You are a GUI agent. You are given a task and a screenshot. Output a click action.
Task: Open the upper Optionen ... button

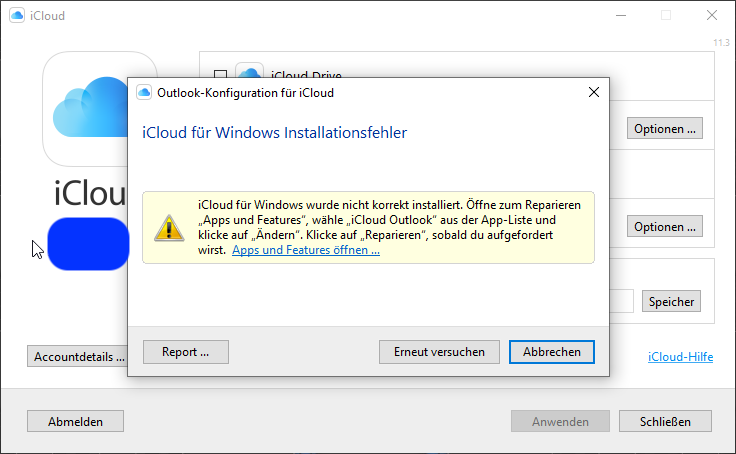click(x=665, y=129)
